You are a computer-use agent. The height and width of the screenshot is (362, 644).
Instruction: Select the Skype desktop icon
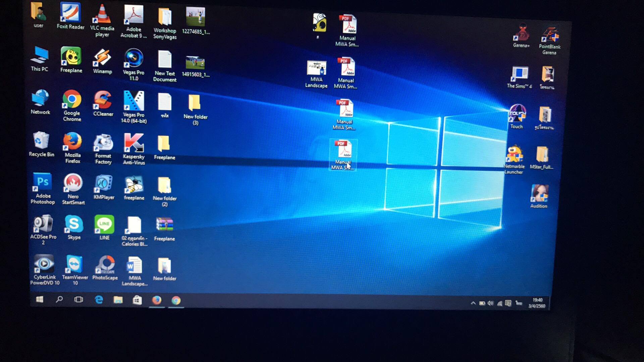74,224
